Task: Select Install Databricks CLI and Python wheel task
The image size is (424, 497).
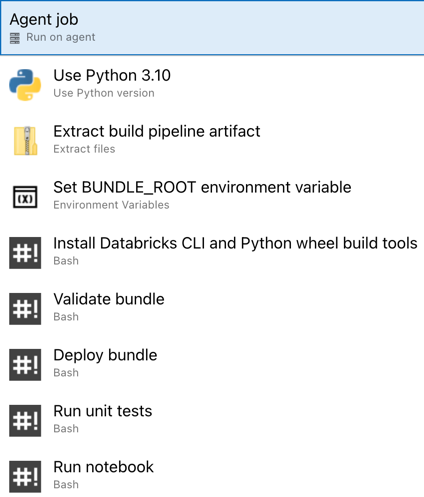Action: click(212, 252)
